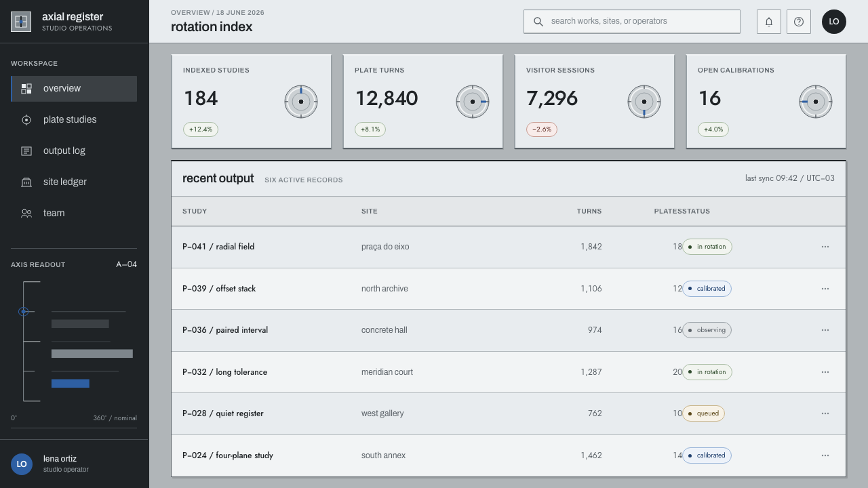The height and width of the screenshot is (488, 868).
Task: Click the 'meridian court' site cell
Action: tap(387, 372)
